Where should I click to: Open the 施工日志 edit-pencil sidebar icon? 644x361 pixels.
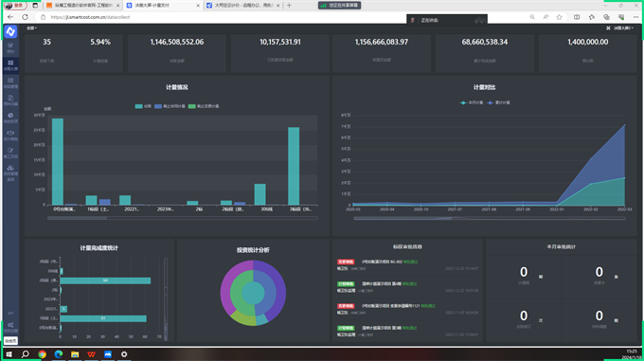coord(10,153)
